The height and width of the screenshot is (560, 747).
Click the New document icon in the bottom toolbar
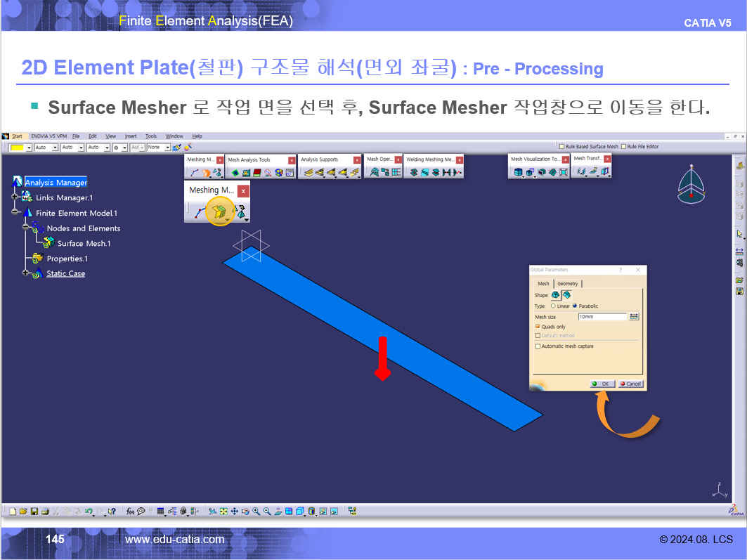(13, 512)
